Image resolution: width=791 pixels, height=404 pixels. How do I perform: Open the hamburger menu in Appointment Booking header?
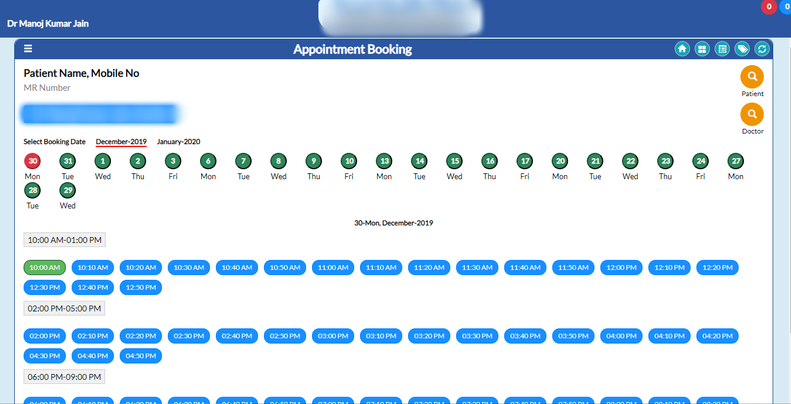click(x=28, y=49)
